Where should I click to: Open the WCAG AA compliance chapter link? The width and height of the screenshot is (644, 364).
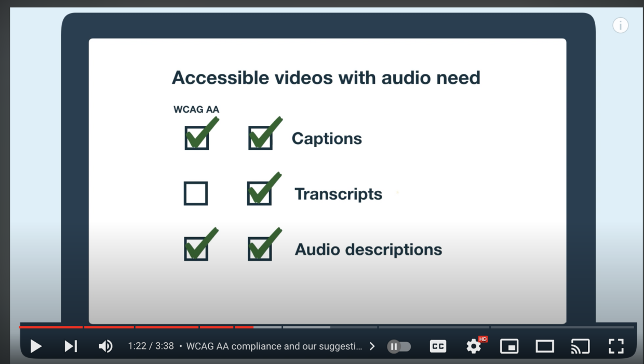275,346
